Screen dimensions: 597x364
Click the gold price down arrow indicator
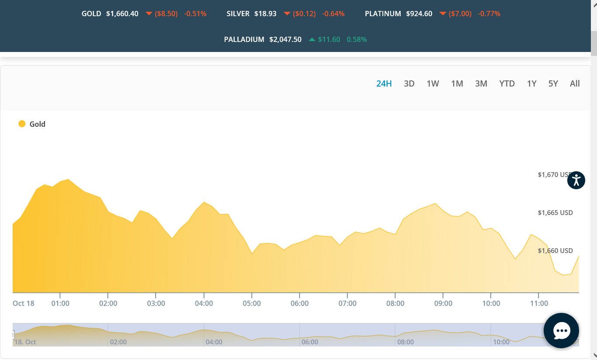click(149, 14)
